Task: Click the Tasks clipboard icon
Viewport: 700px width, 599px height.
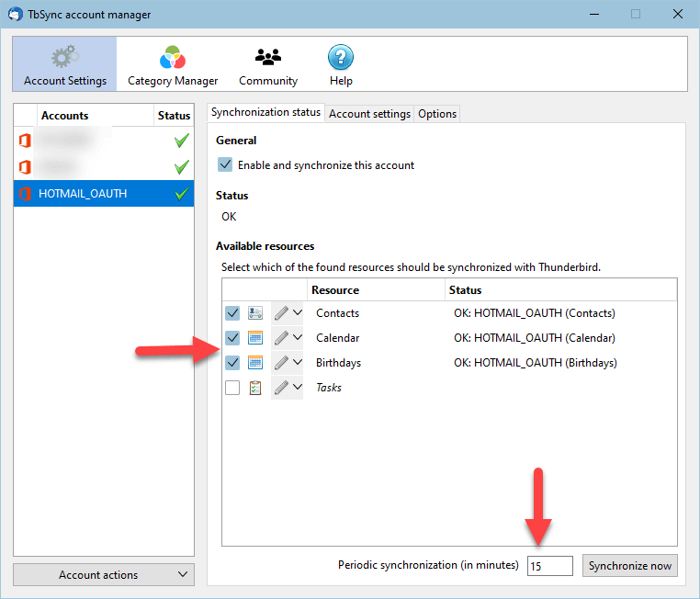Action: click(254, 388)
